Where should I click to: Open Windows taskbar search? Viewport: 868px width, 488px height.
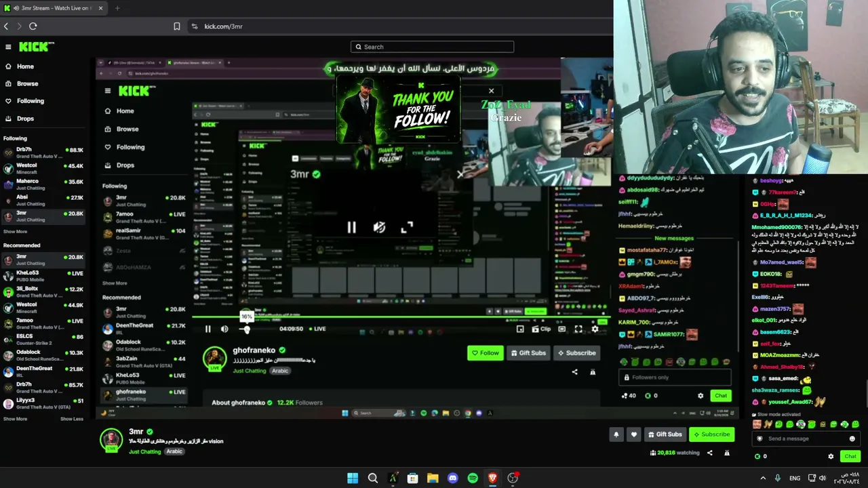pos(373,478)
